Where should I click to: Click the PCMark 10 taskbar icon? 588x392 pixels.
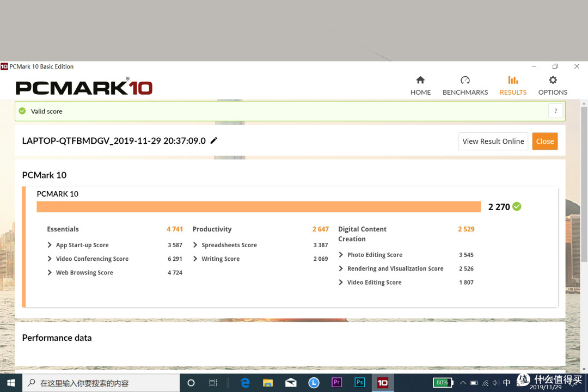383,383
